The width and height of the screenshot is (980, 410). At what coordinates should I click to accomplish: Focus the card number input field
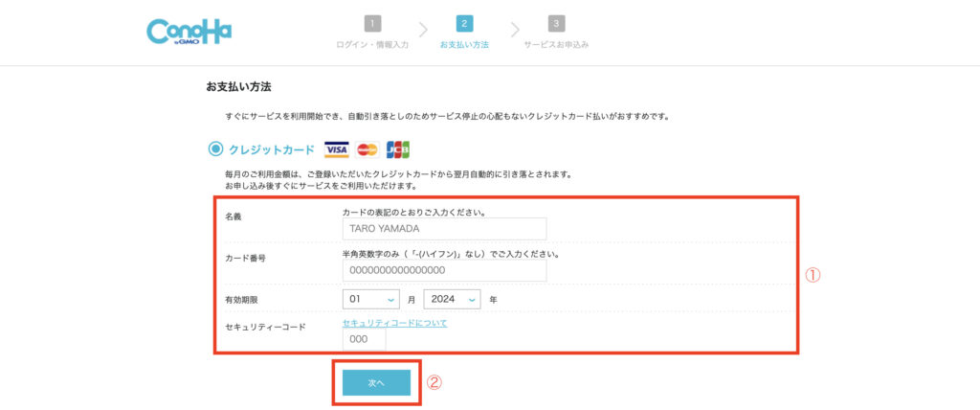click(444, 270)
